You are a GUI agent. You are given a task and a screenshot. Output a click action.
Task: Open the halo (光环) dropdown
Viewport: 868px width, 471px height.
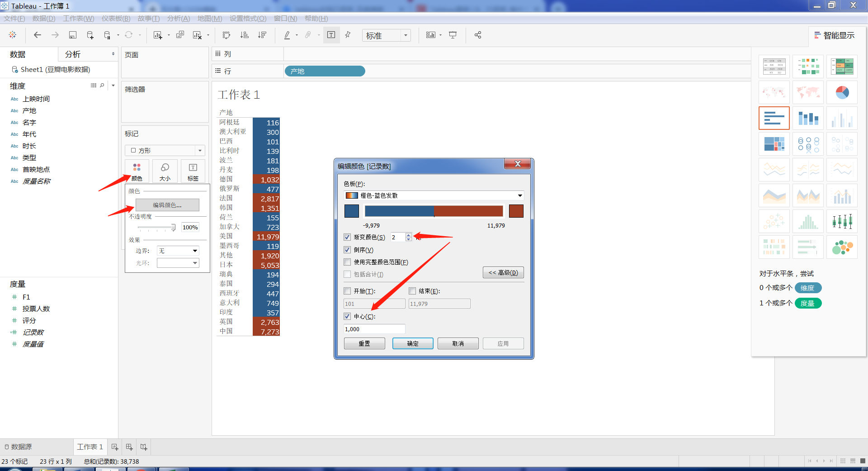coord(178,263)
